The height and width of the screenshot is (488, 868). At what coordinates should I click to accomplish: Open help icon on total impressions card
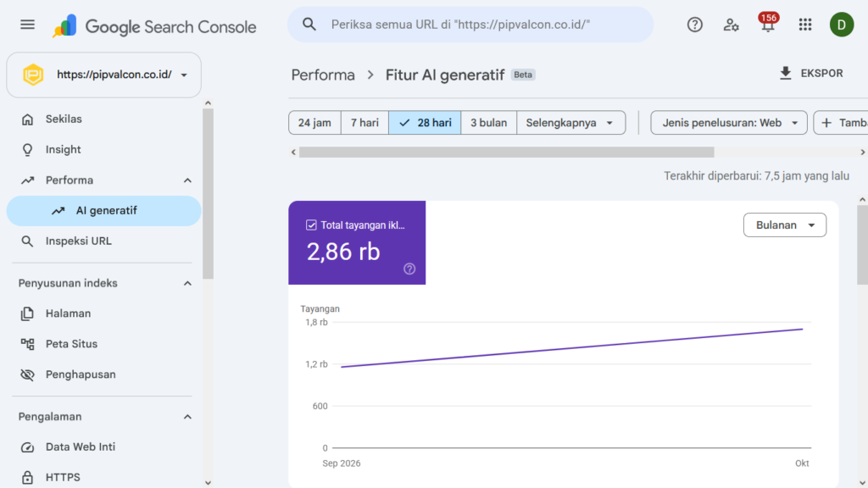(x=409, y=269)
